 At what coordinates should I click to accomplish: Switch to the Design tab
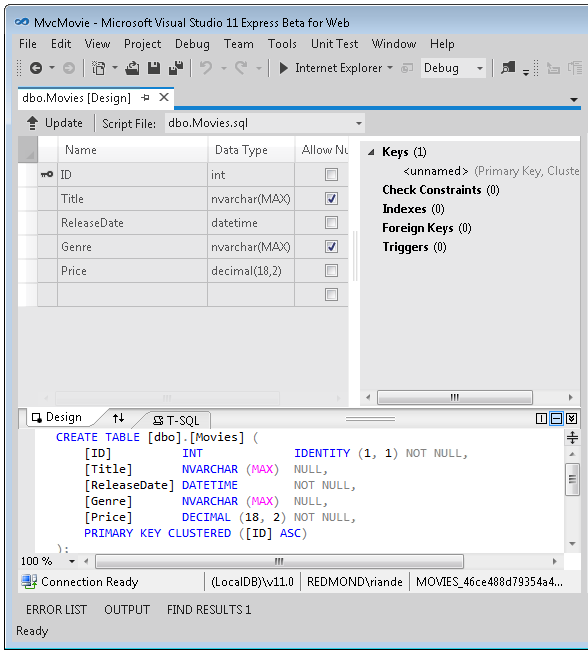[57, 417]
